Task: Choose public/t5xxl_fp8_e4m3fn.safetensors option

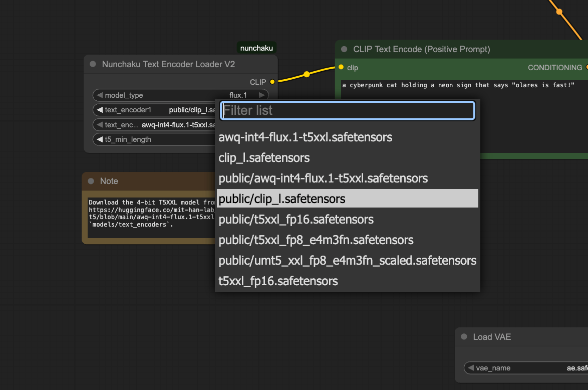Action: 316,240
